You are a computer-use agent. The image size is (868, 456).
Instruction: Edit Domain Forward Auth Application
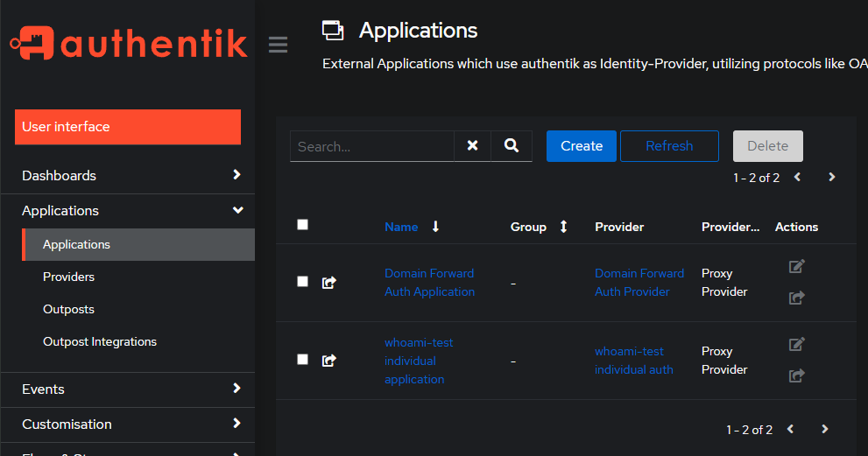point(796,267)
